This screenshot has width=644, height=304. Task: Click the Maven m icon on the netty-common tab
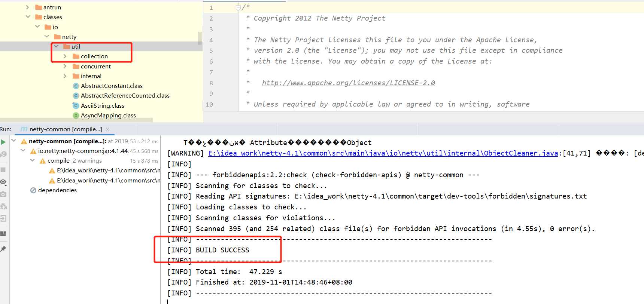pyautogui.click(x=24, y=129)
